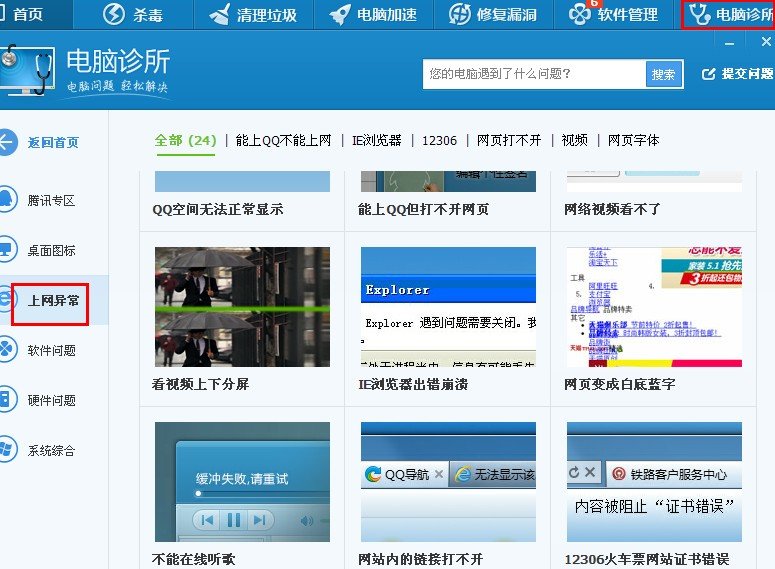This screenshot has width=775, height=569.
Task: Select the 视频 filter
Action: point(575,140)
